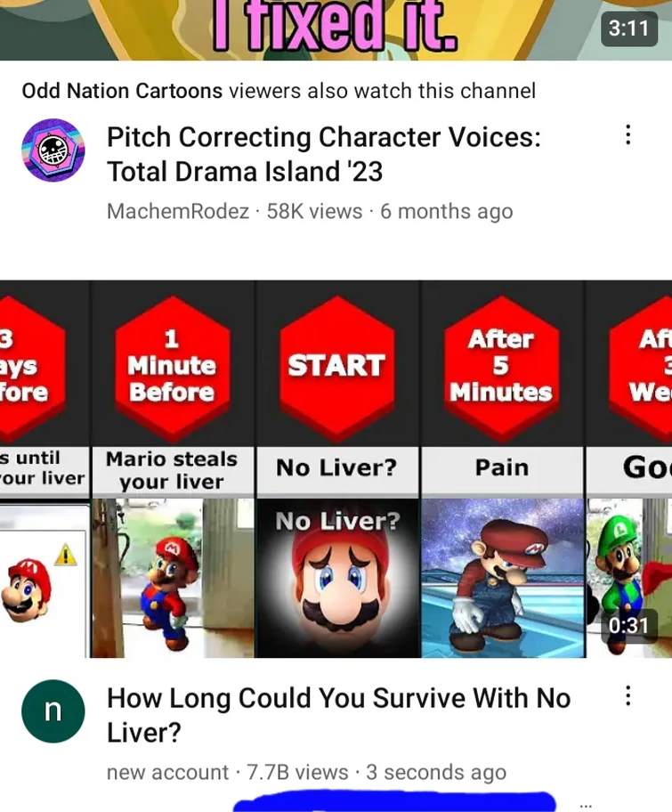Viewport: 672px width, 812px height.
Task: Tap the Luigi image panel
Action: [629, 578]
